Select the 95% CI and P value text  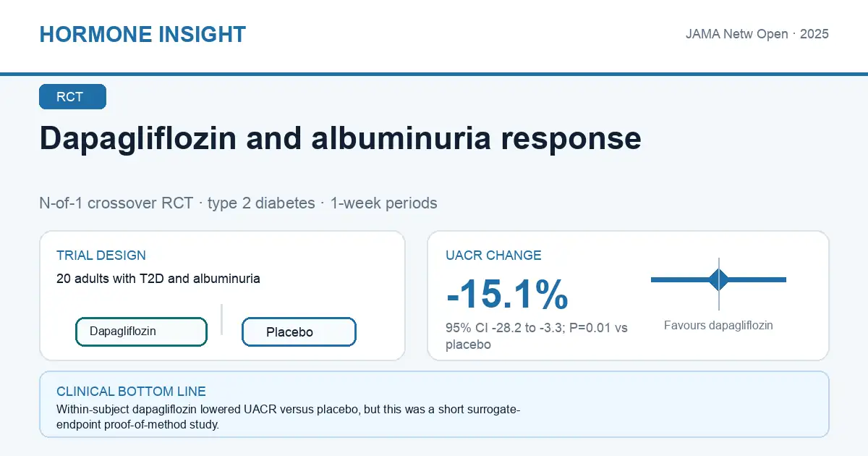(x=537, y=337)
